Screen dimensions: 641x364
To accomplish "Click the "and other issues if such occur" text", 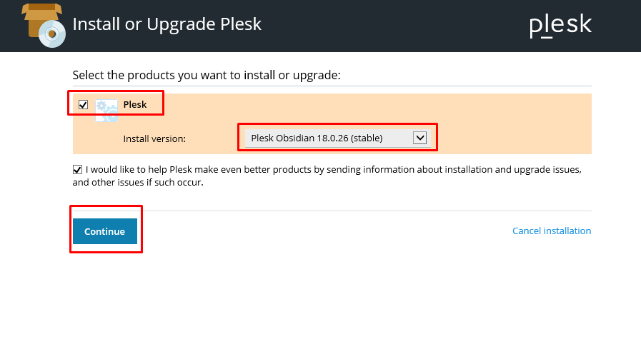I will pyautogui.click(x=138, y=183).
